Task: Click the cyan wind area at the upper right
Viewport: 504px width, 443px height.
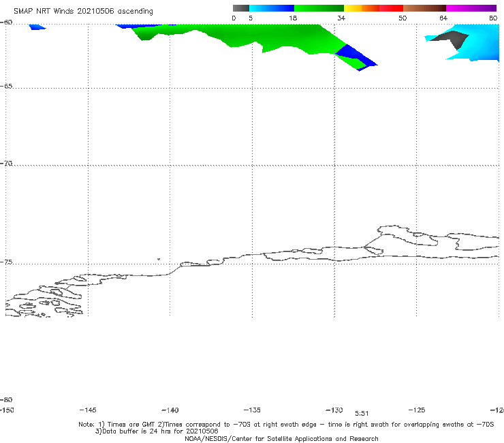Action: click(x=482, y=44)
